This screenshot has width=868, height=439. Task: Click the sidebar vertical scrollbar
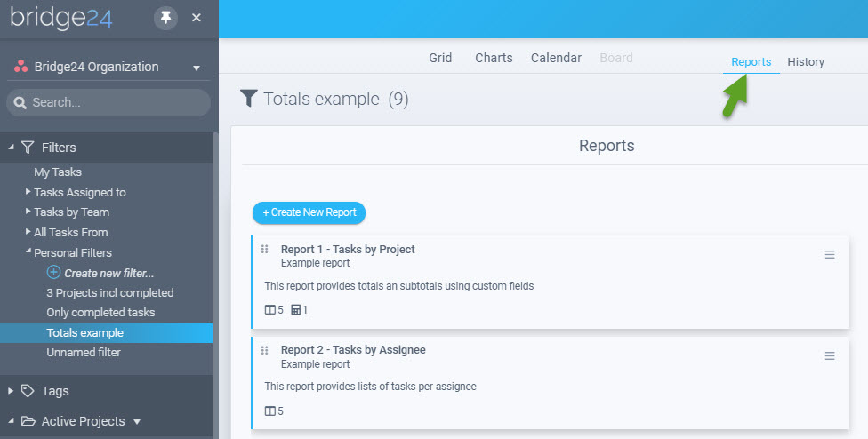(x=215, y=285)
